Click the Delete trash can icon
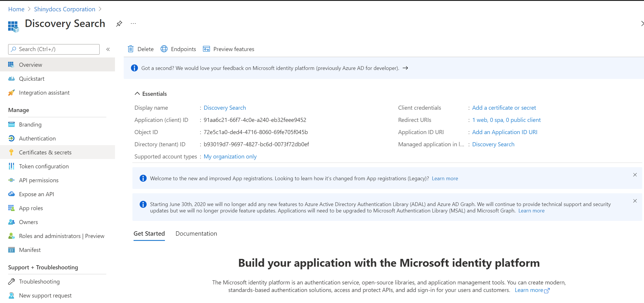The image size is (644, 303). (x=131, y=49)
